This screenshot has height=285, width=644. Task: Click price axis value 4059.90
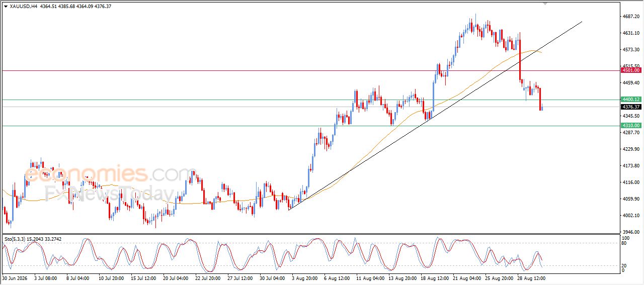point(631,199)
